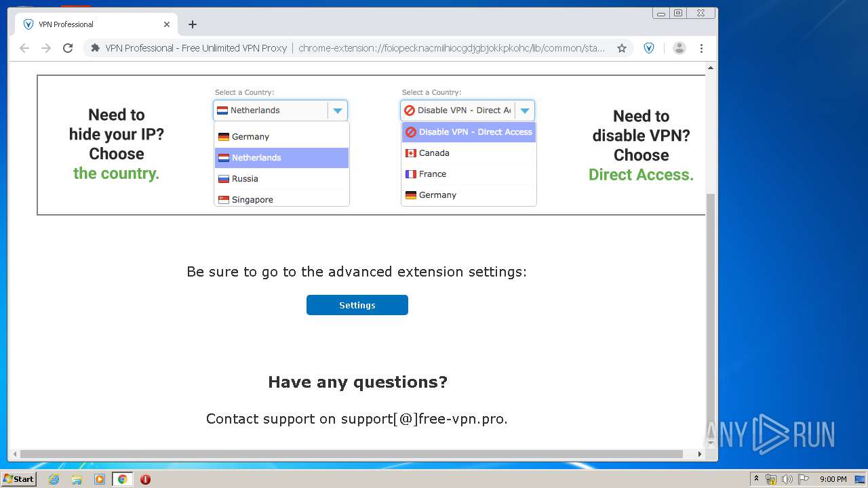868x488 pixels.
Task: Expand the Netherlands country dropdown arrow
Action: pyautogui.click(x=337, y=110)
